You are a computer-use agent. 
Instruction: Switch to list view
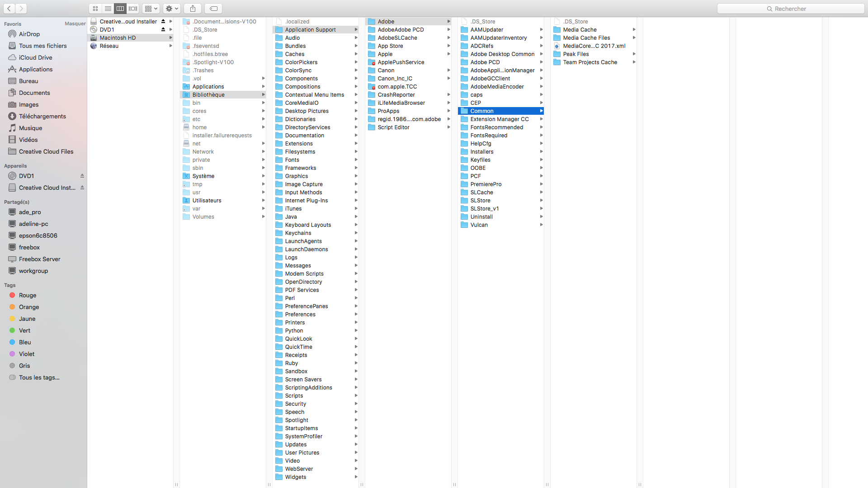coord(108,8)
